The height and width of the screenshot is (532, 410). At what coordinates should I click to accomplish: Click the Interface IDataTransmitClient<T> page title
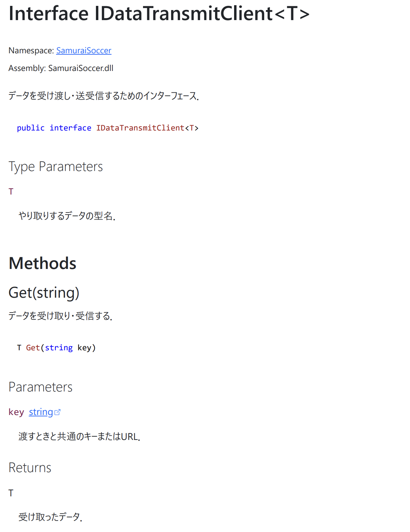click(159, 14)
